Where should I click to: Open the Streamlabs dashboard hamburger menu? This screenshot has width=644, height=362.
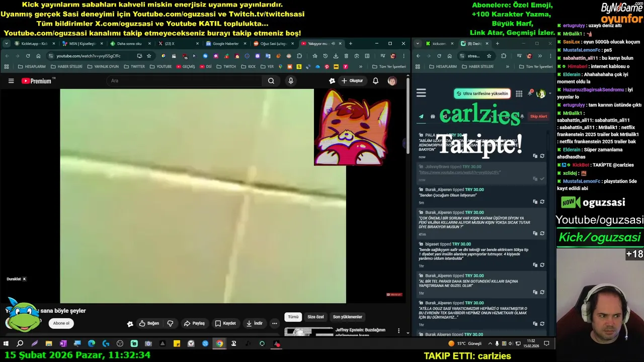pyautogui.click(x=421, y=93)
